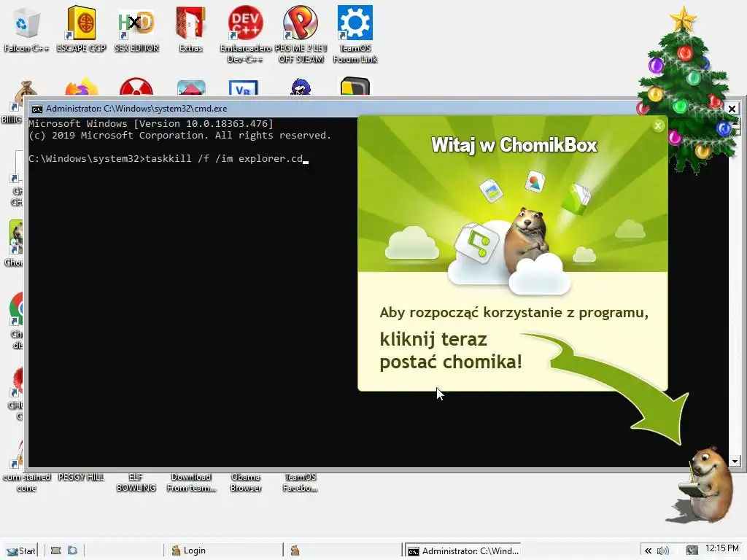Click the music note tile in the ChomikBox banner
Image resolution: width=747 pixels, height=560 pixels.
pos(476,243)
